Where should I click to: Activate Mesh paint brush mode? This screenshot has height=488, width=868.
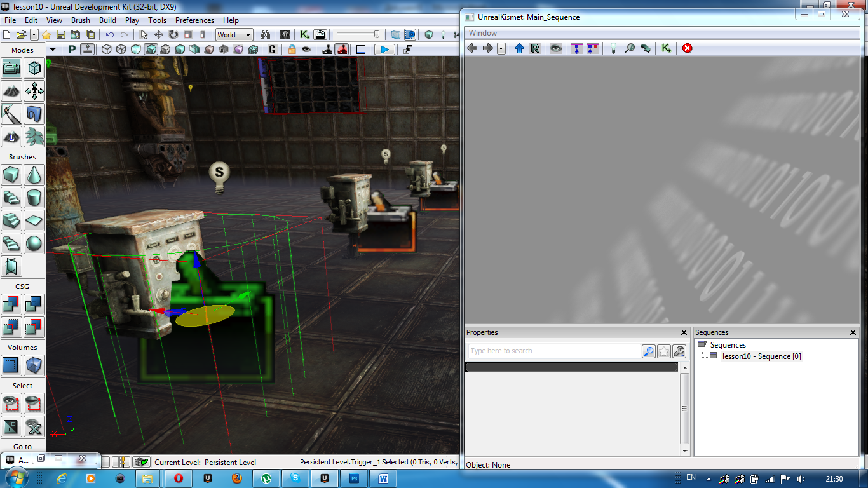coord(12,114)
